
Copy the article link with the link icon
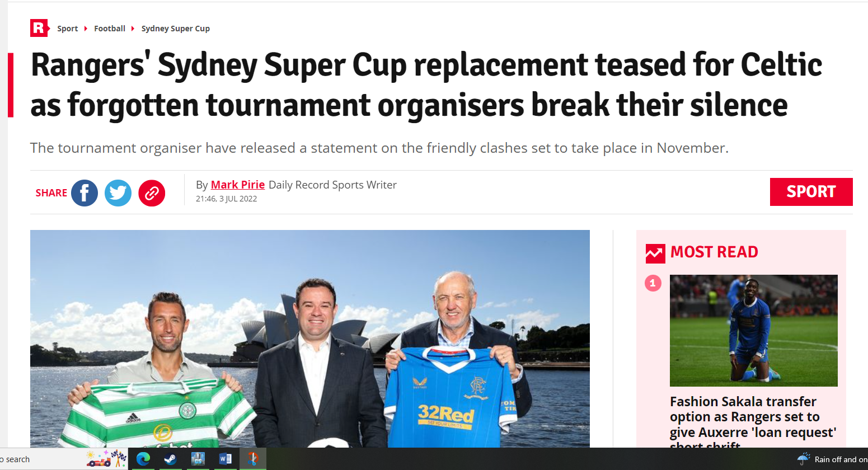pyautogui.click(x=152, y=193)
